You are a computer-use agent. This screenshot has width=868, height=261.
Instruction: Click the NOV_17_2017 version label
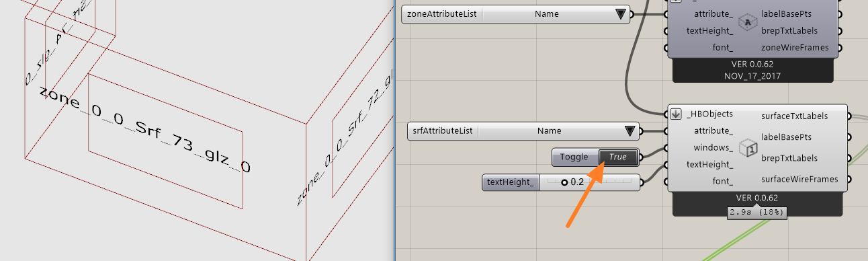click(752, 76)
